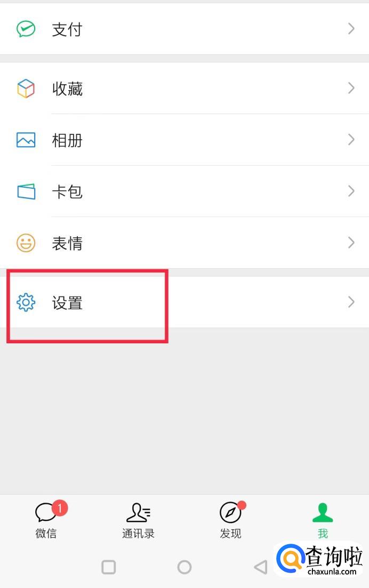Tap the 表情 smiley face icon
This screenshot has width=369, height=588.
click(26, 243)
